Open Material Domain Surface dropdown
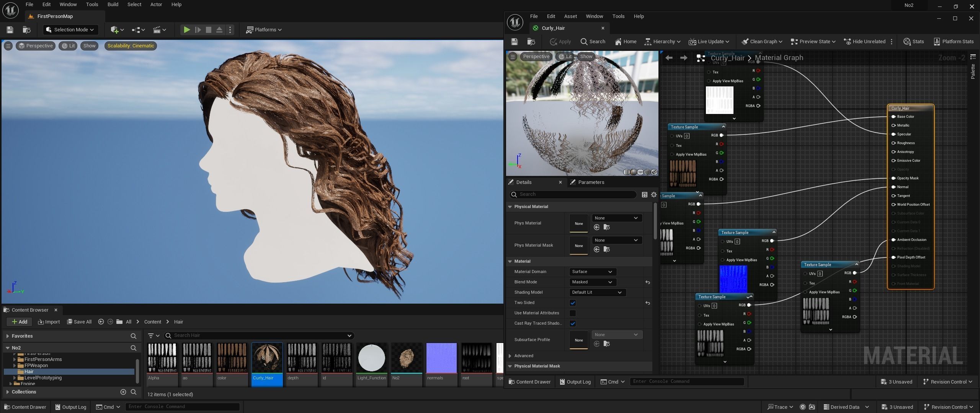 pos(593,272)
